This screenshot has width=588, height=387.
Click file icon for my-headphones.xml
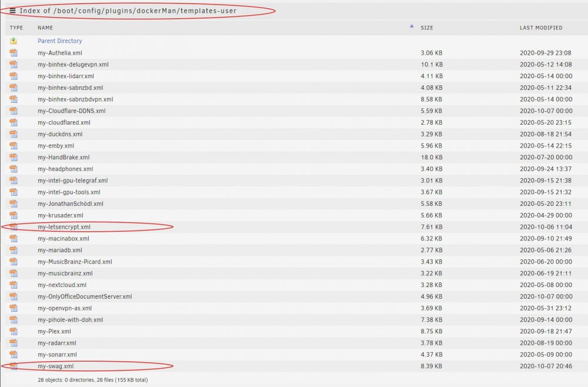click(14, 169)
